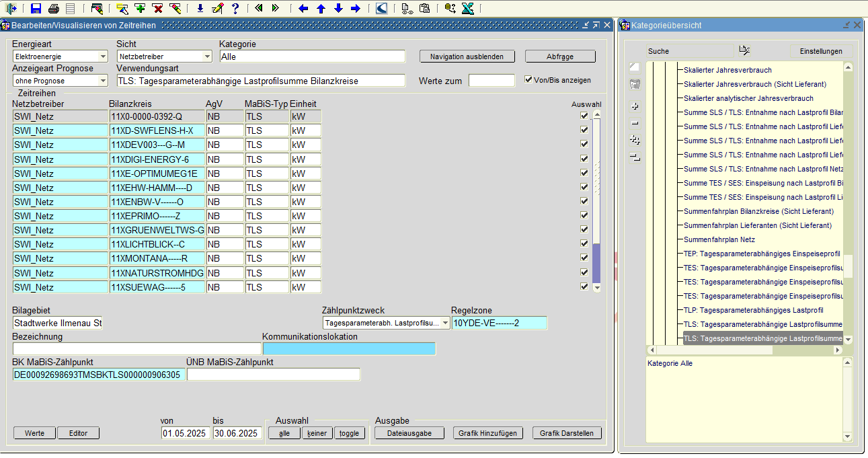Click the 'Navigation ausblenden' button
Viewport: 868px width, 458px height.
coord(467,56)
